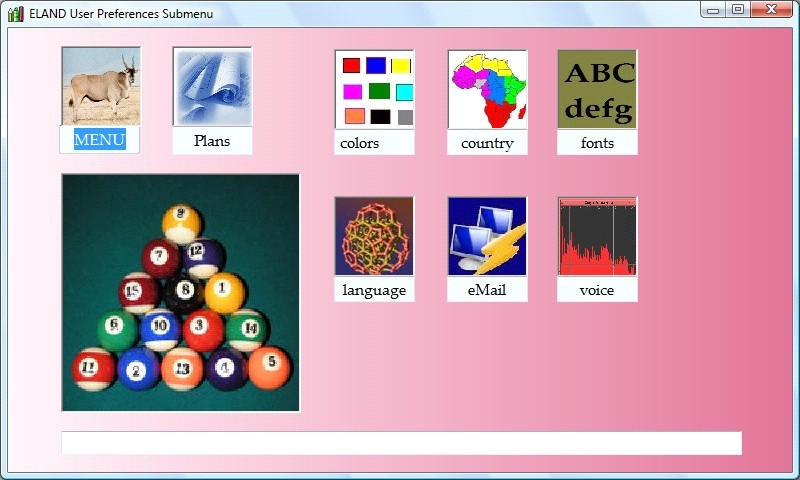This screenshot has height=480, width=800.
Task: Open the voice waveform spectrum icon
Action: (x=597, y=236)
